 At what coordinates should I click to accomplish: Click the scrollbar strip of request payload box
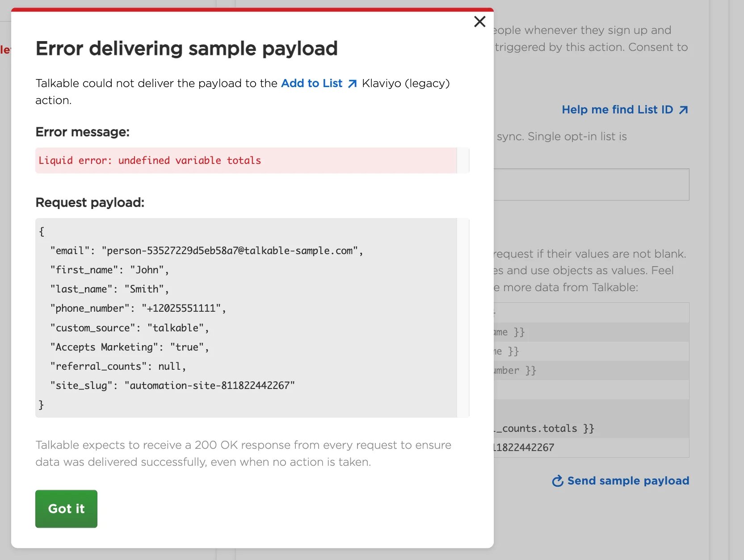463,318
